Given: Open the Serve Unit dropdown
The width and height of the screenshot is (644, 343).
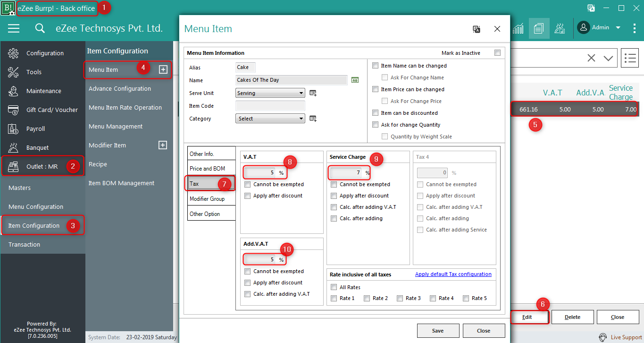Looking at the screenshot, I should click(270, 93).
